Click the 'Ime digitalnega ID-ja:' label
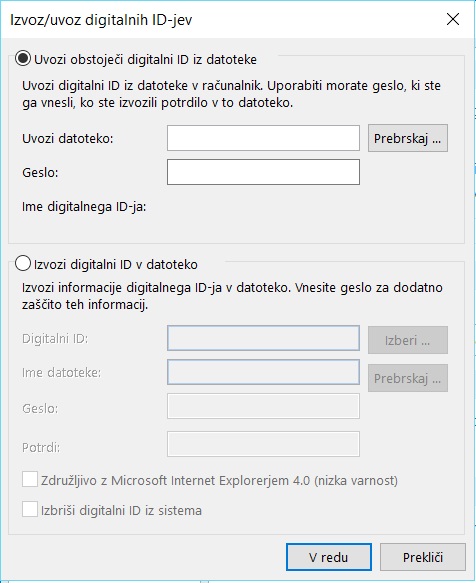 pyautogui.click(x=84, y=207)
